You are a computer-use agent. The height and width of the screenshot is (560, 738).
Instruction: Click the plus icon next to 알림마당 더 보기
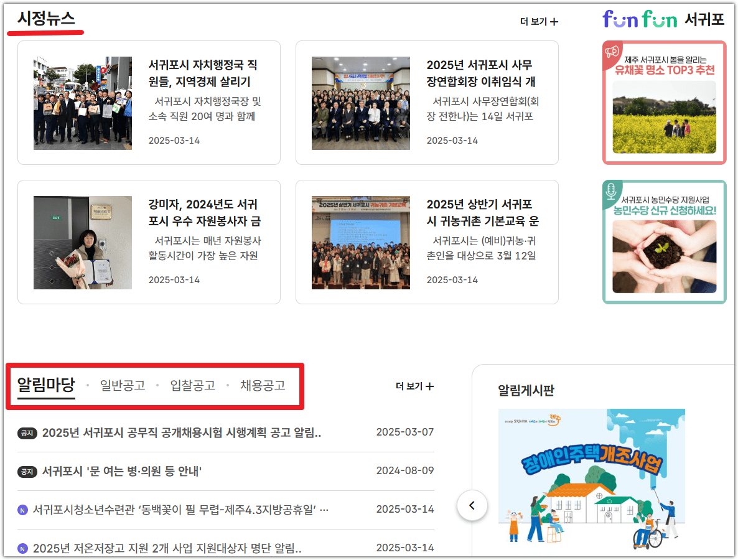tap(430, 386)
